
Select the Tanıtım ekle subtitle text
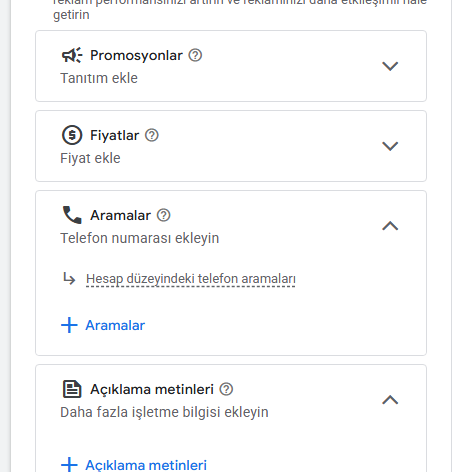pyautogui.click(x=99, y=78)
